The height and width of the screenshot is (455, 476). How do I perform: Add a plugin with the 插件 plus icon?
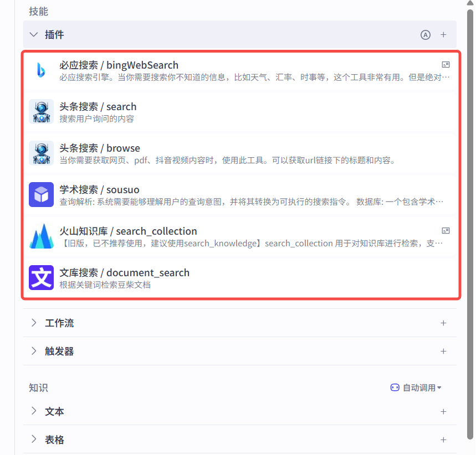click(443, 35)
